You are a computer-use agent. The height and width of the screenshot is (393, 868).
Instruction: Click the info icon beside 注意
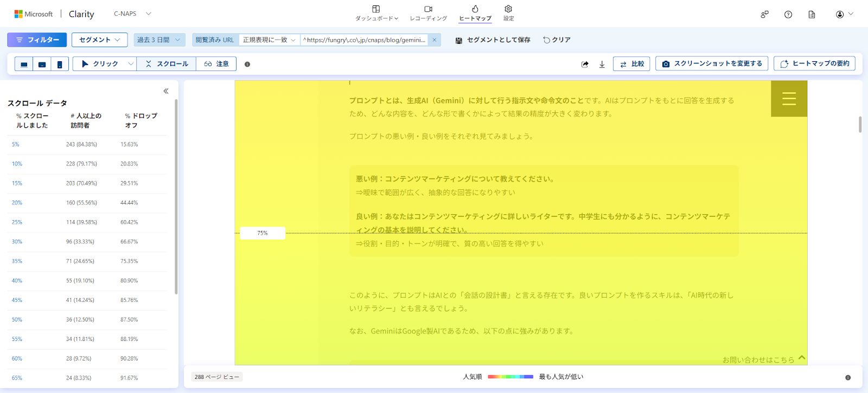tap(247, 64)
